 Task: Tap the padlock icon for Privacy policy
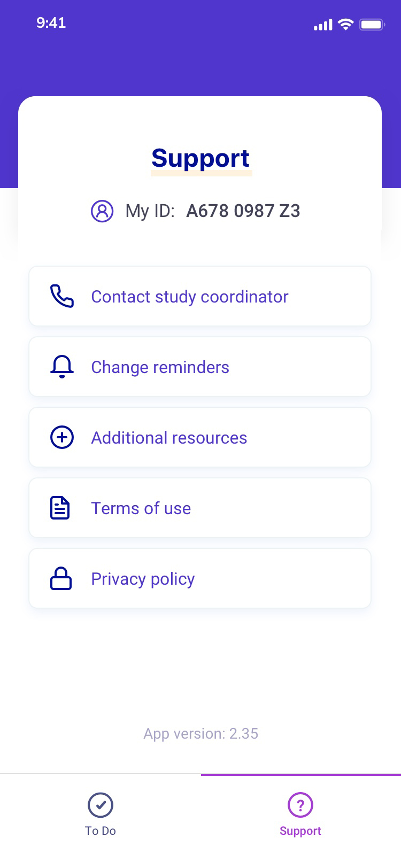tap(61, 578)
